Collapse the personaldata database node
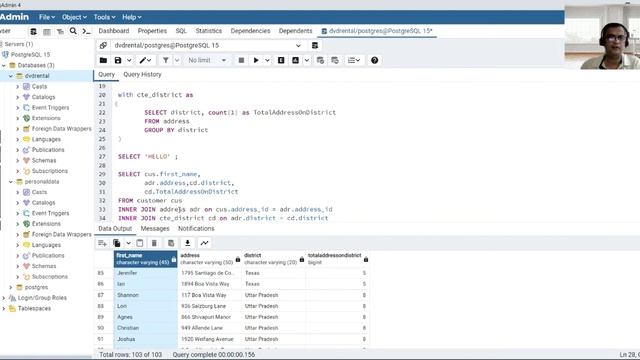 click(x=11, y=182)
